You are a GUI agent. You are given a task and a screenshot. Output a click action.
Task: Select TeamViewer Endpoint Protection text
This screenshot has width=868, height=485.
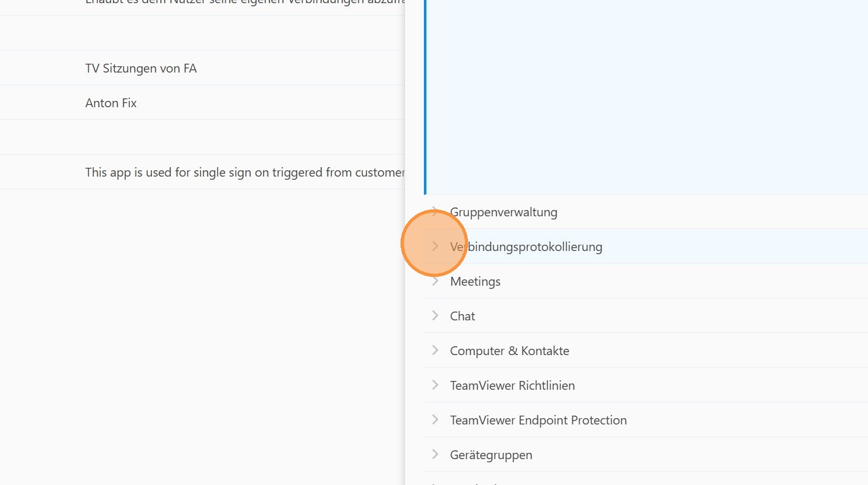point(538,421)
